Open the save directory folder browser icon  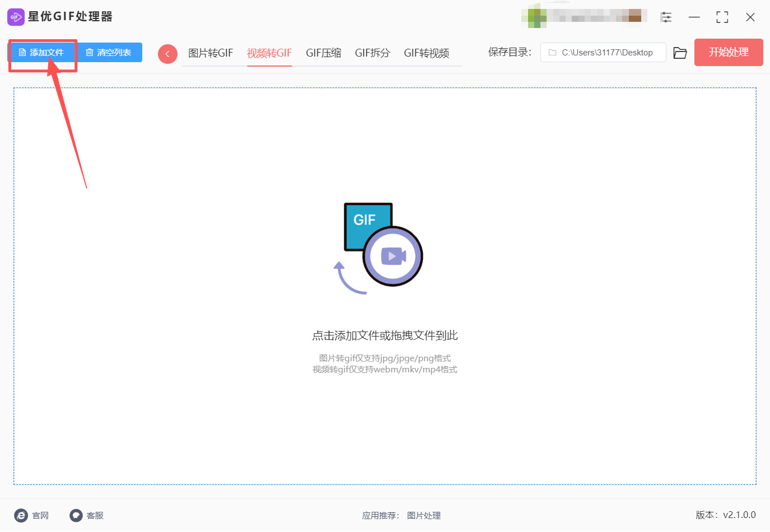(x=680, y=52)
